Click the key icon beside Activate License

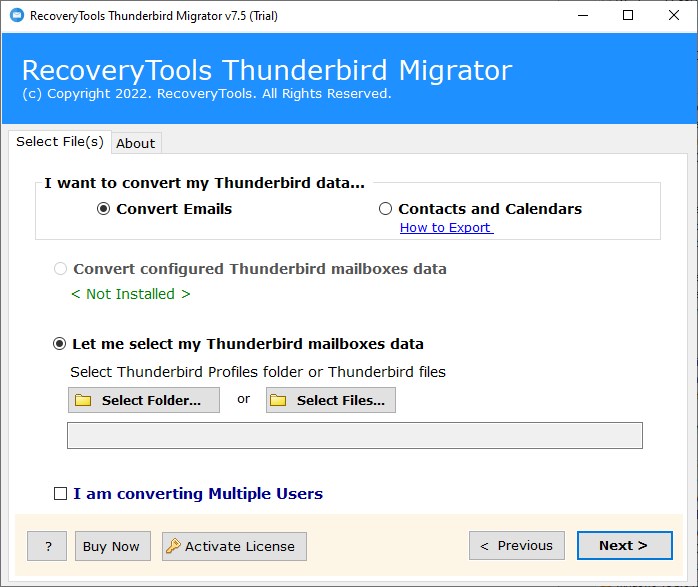click(x=173, y=546)
